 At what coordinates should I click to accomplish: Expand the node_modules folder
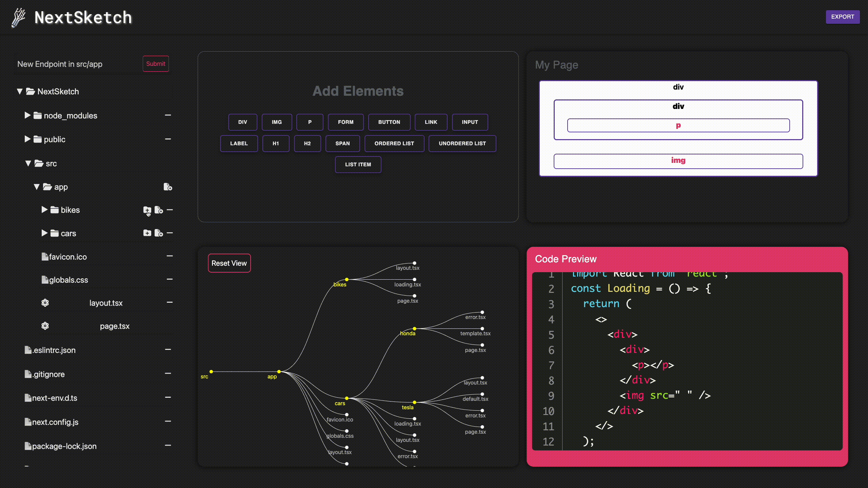pos(28,115)
